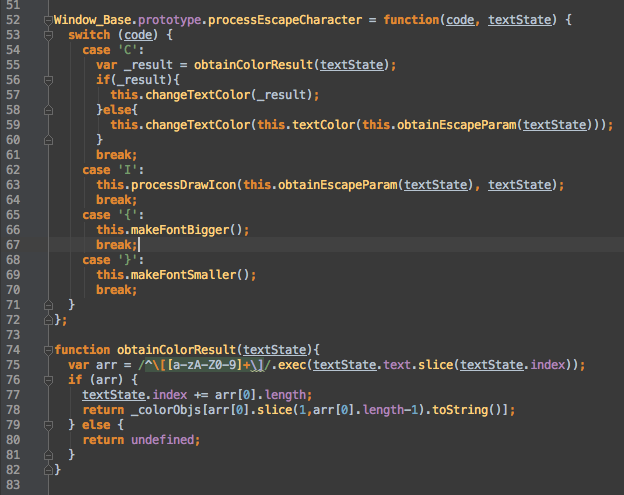This screenshot has width=624, height=495.
Task: Click Window_Base on line 52
Action: 93,20
